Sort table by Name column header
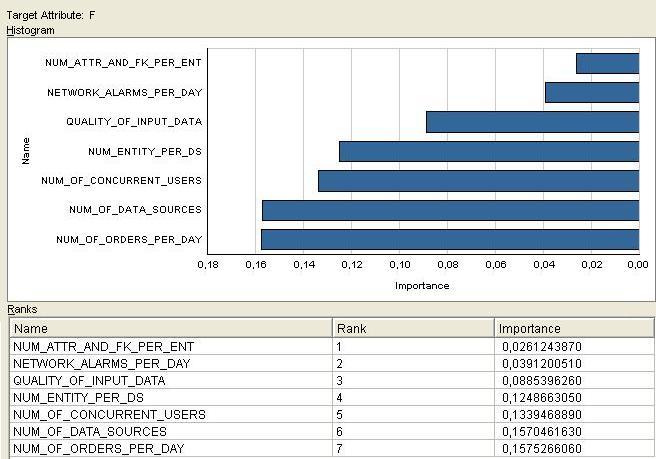The height and width of the screenshot is (459, 656). coord(170,328)
